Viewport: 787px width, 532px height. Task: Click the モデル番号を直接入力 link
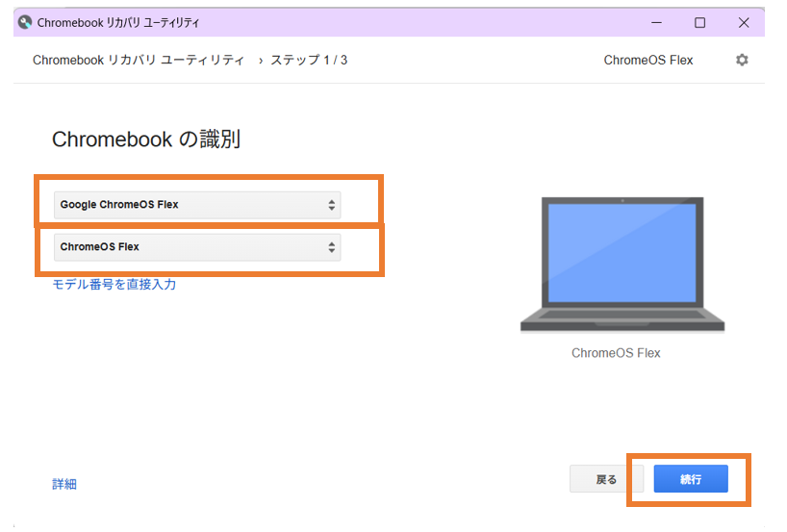click(114, 285)
